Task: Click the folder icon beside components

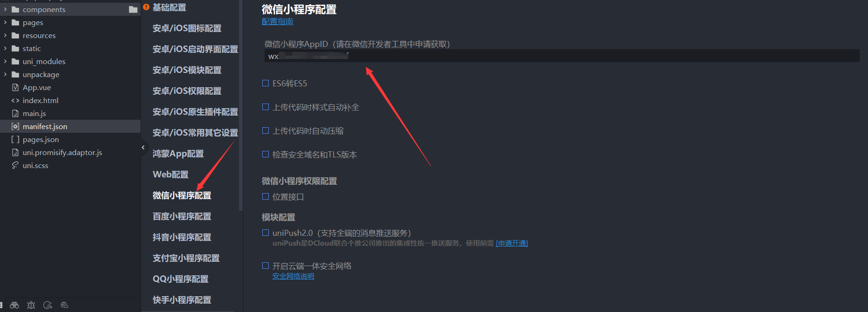Action: (133, 9)
